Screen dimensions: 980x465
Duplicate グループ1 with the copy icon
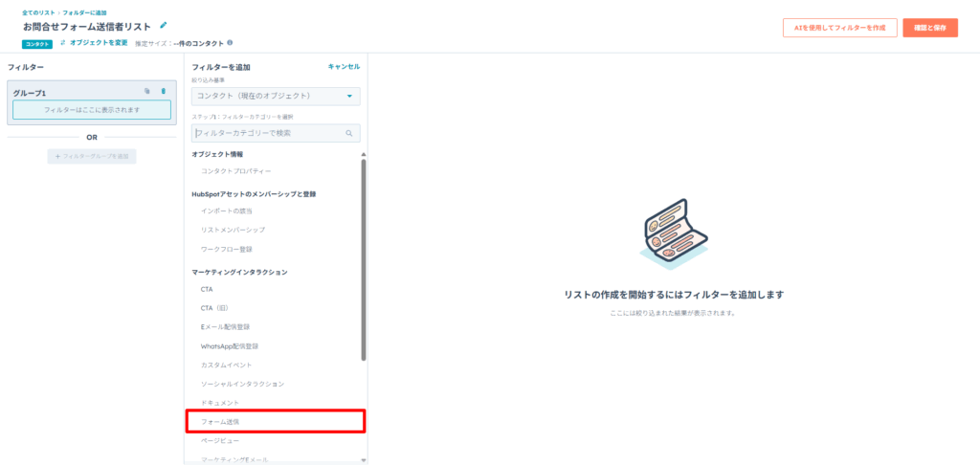146,91
